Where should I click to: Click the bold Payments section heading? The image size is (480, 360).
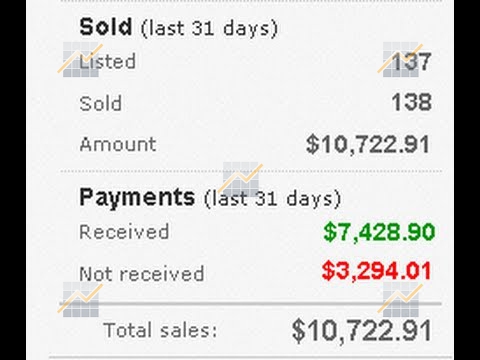(x=137, y=197)
